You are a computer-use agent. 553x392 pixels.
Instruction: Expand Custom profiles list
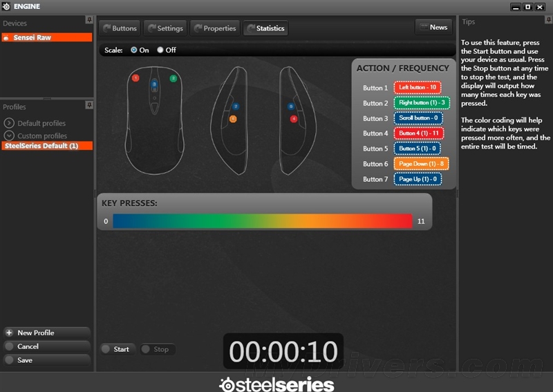(9, 136)
